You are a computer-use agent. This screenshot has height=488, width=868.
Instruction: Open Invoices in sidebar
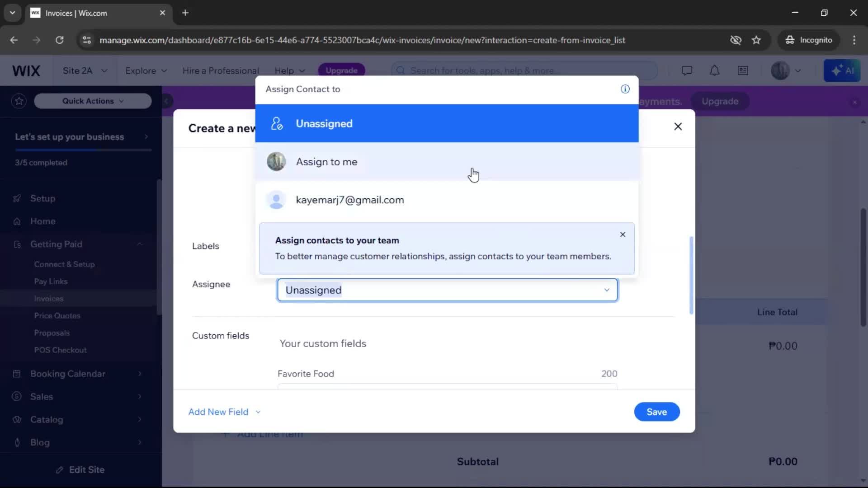point(48,299)
